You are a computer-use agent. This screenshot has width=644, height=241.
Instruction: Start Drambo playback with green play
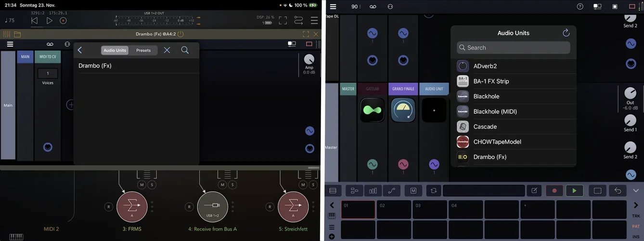(x=574, y=190)
